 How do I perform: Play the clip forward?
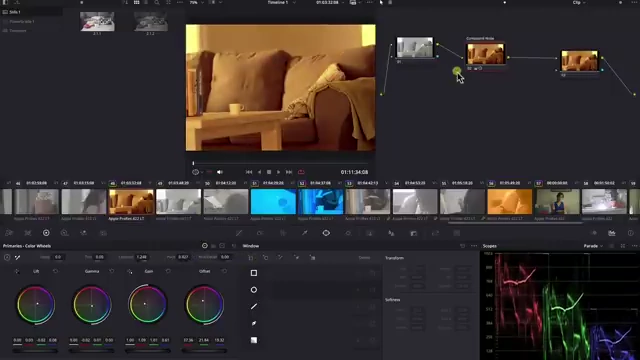pos(278,172)
